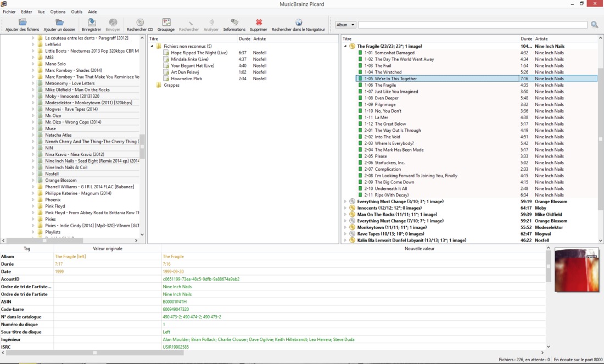This screenshot has width=604, height=364.
Task: Sort middle pane by Durée column header
Action: 244,38
